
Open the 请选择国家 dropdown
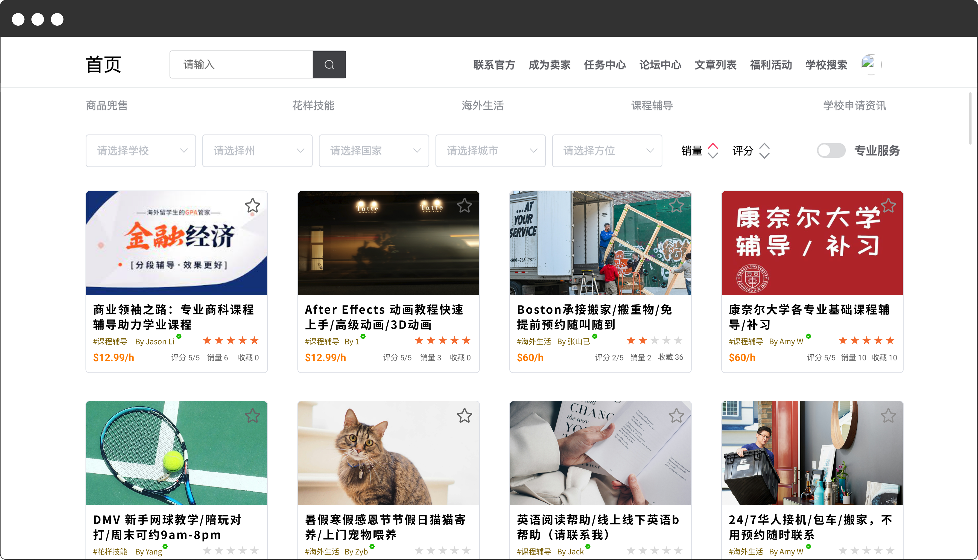point(374,151)
